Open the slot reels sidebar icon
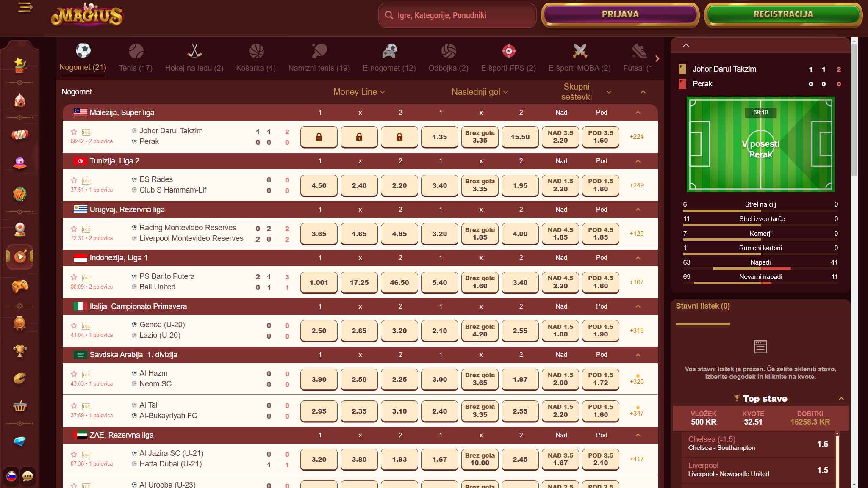The width and height of the screenshot is (868, 488). tap(19, 135)
